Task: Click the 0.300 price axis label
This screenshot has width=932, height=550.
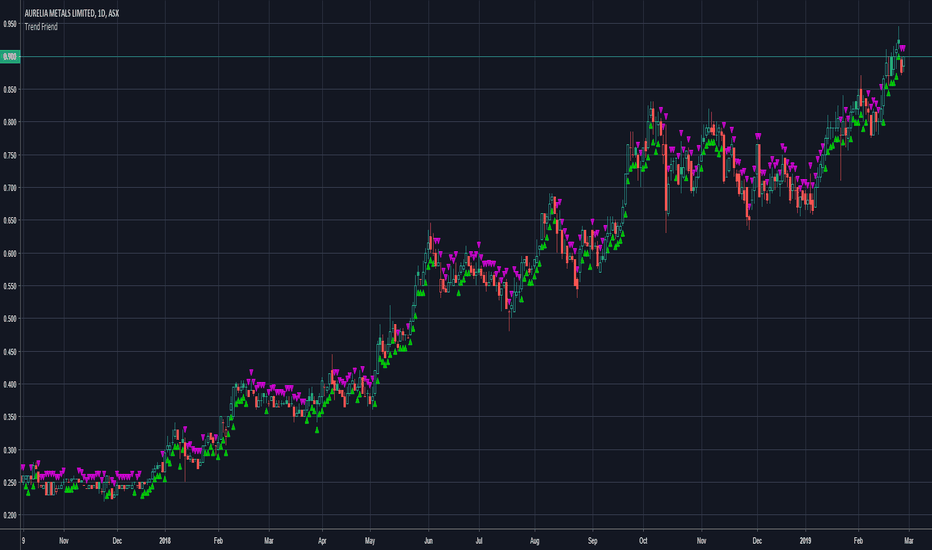Action: (10, 450)
